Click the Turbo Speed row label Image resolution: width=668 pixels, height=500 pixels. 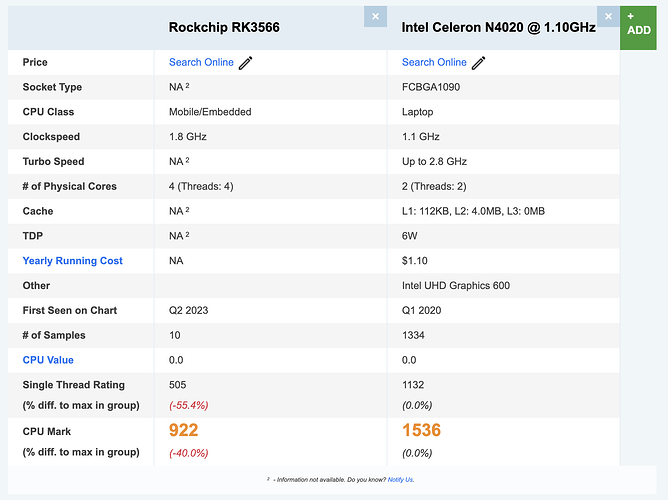[53, 161]
